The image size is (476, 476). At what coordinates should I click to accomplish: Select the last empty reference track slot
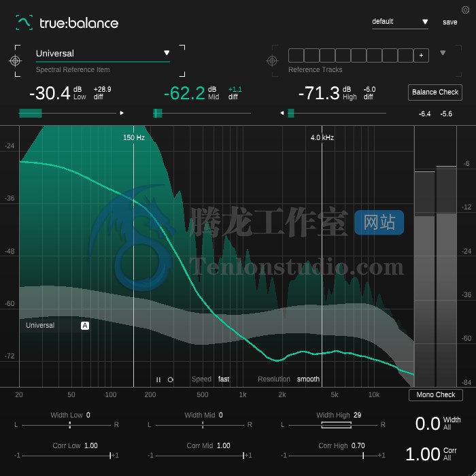tap(406, 55)
